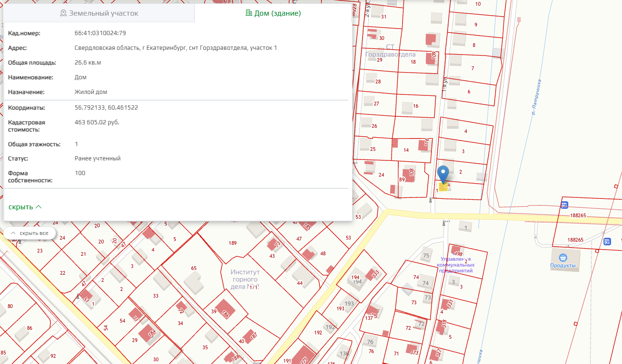Click the arrow icon beside green скрыть
Image resolution: width=622 pixels, height=364 pixels.
[38, 207]
